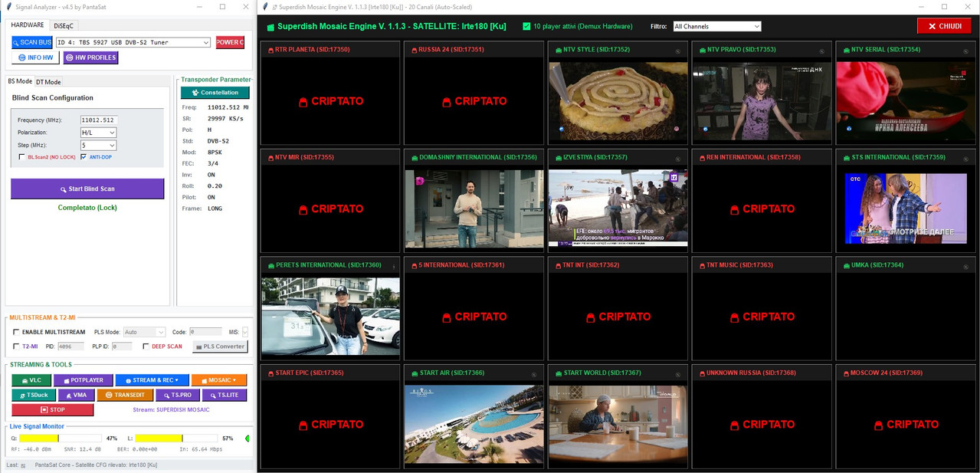Click the green channel icon of NTV PRAVO
The width and height of the screenshot is (980, 473).
pyautogui.click(x=701, y=50)
